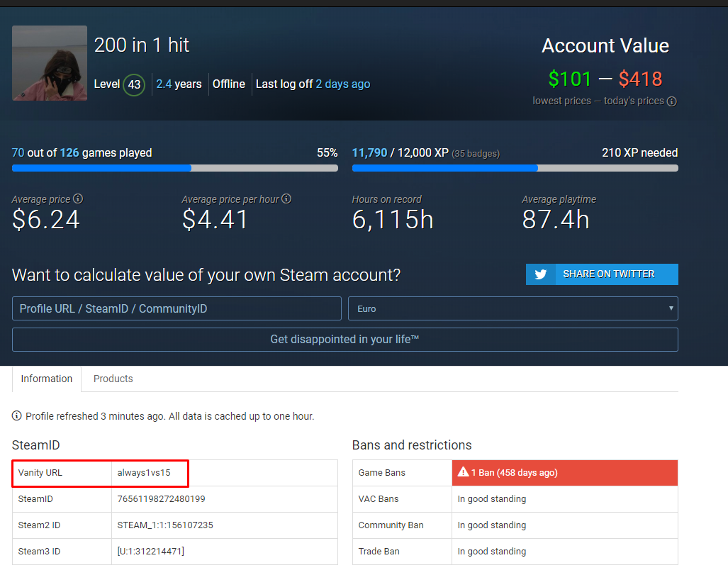Click Get disappointed in your life button
Image resolution: width=728 pixels, height=575 pixels.
point(345,340)
